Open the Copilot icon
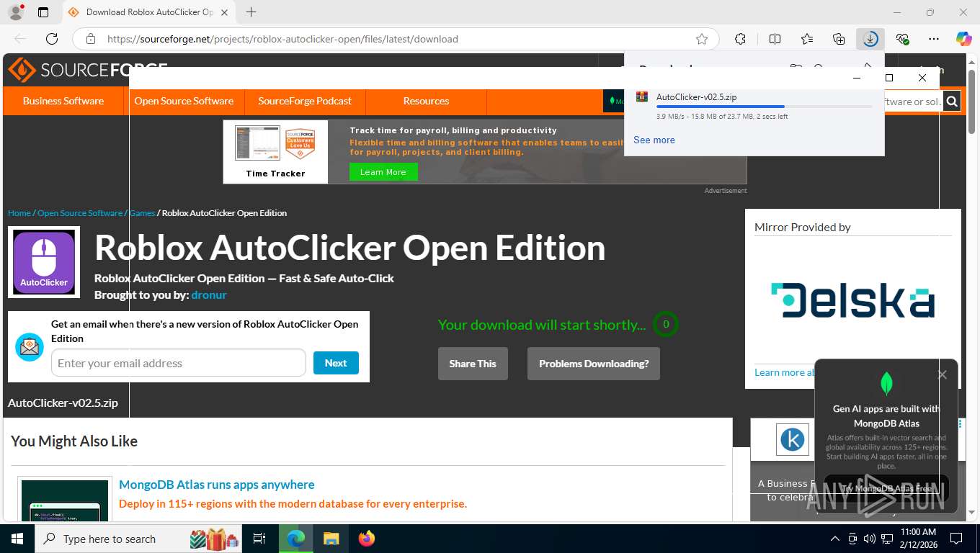Screen dimensions: 980x553 click(964, 39)
